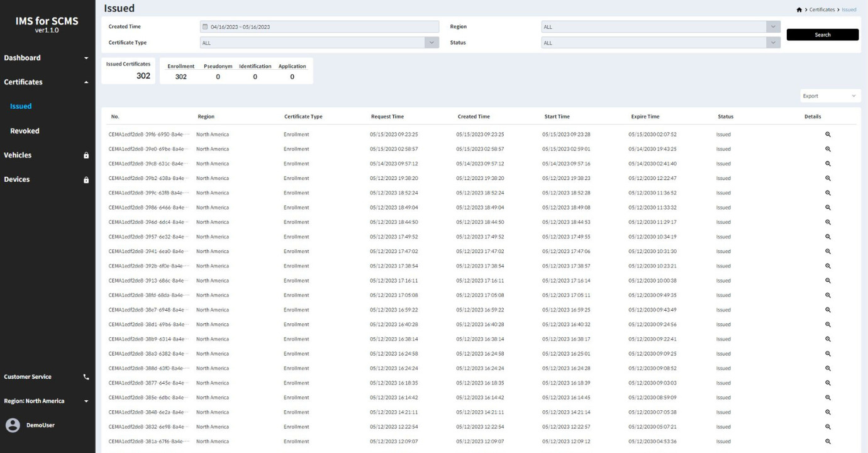Screen dimensions: 868x453
Task: Click the DemoUser profile avatar icon
Action: [x=14, y=425]
